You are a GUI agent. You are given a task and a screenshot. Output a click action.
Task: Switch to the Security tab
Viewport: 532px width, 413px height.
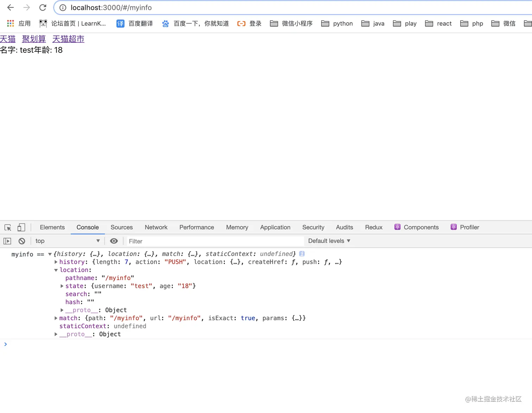[x=313, y=228]
